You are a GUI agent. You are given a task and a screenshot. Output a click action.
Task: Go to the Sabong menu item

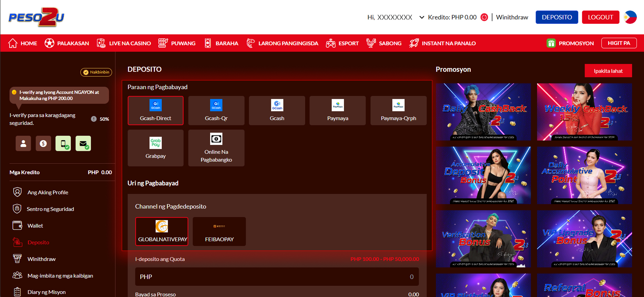point(384,43)
